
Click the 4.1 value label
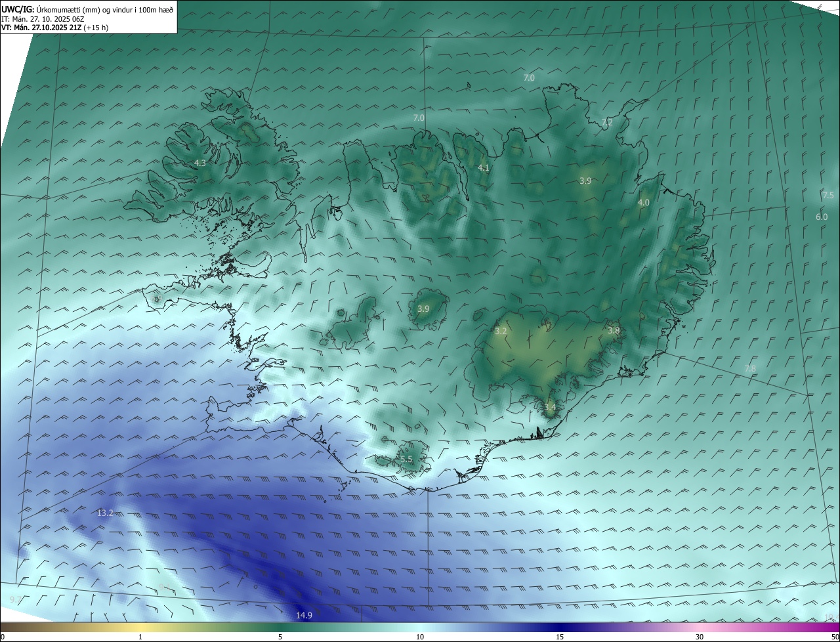click(484, 168)
